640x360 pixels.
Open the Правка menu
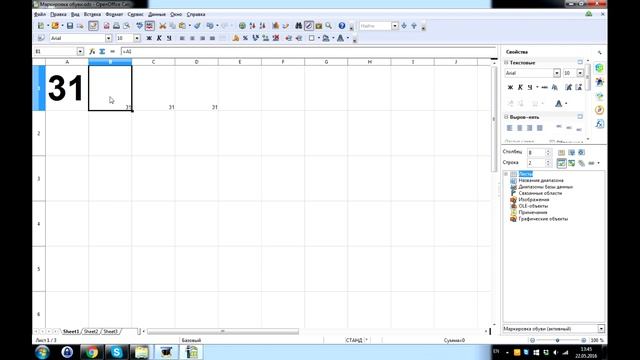tap(58, 14)
